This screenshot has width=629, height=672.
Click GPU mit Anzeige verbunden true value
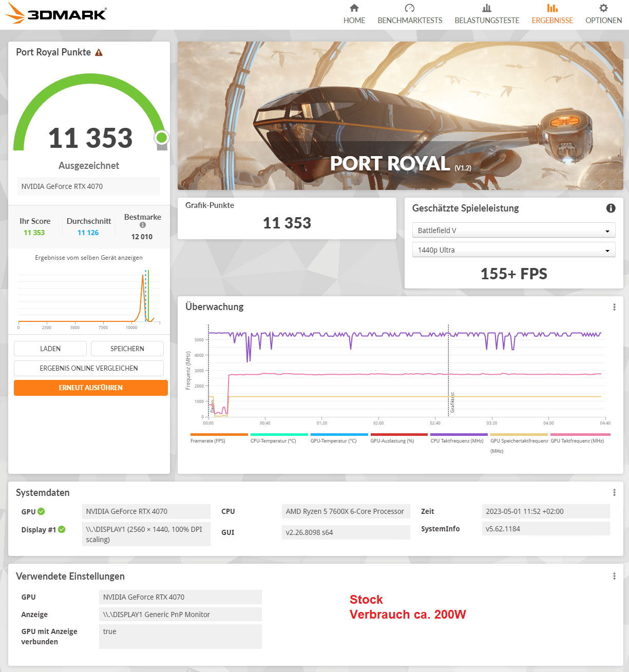[x=180, y=637]
